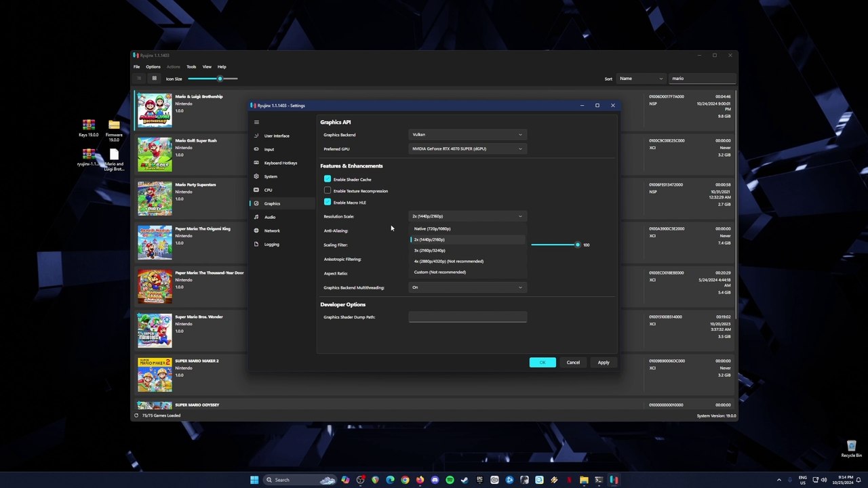The width and height of the screenshot is (868, 488).
Task: Select the Keys 19.0.0 desktop archive
Action: pyautogui.click(x=88, y=129)
